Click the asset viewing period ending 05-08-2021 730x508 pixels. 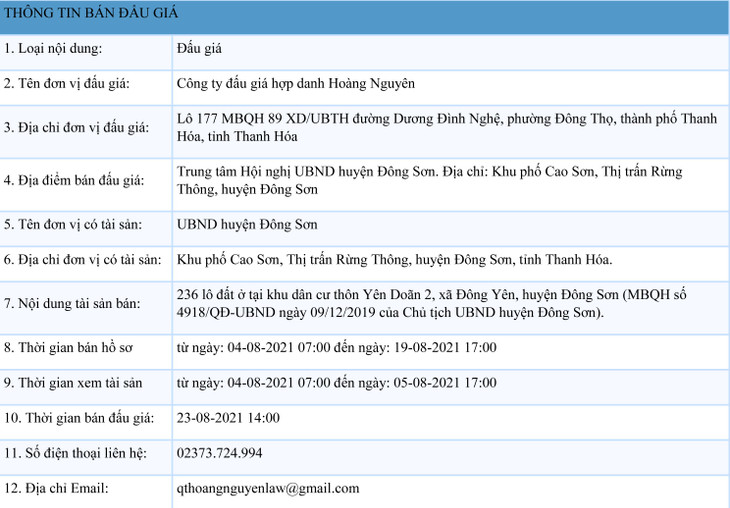[336, 383]
